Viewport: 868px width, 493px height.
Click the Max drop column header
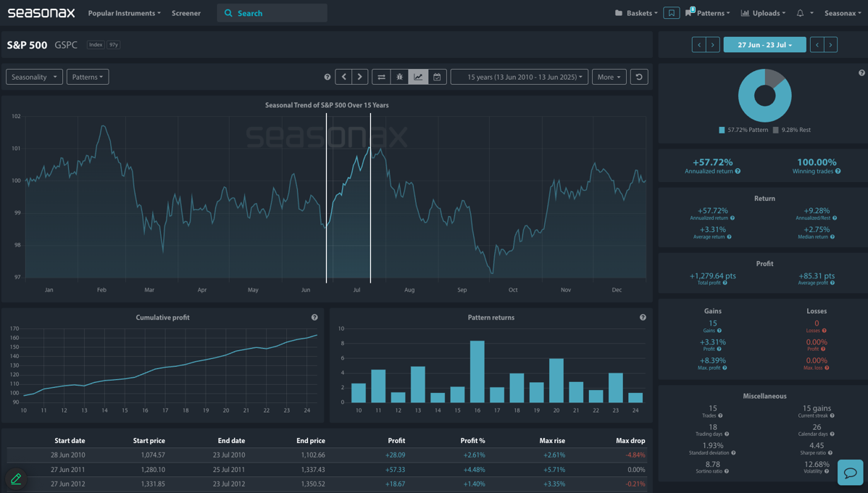pyautogui.click(x=630, y=440)
